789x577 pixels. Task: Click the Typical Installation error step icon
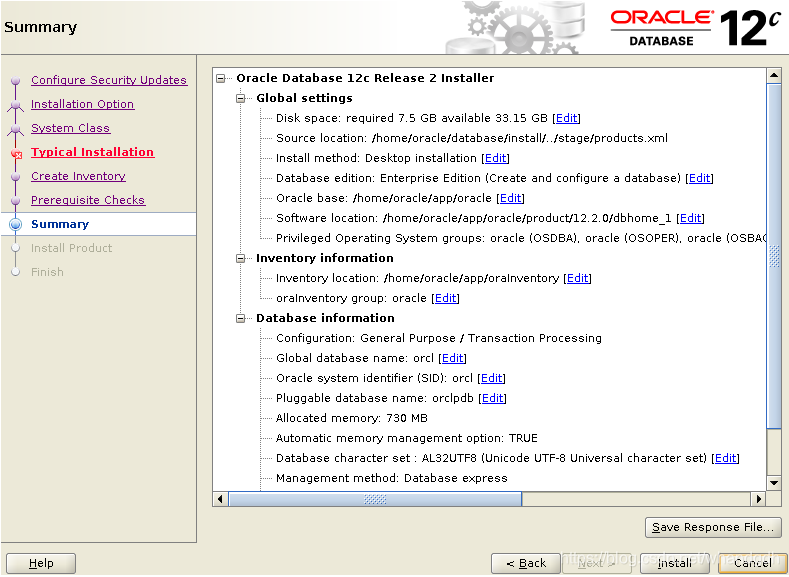[x=16, y=153]
